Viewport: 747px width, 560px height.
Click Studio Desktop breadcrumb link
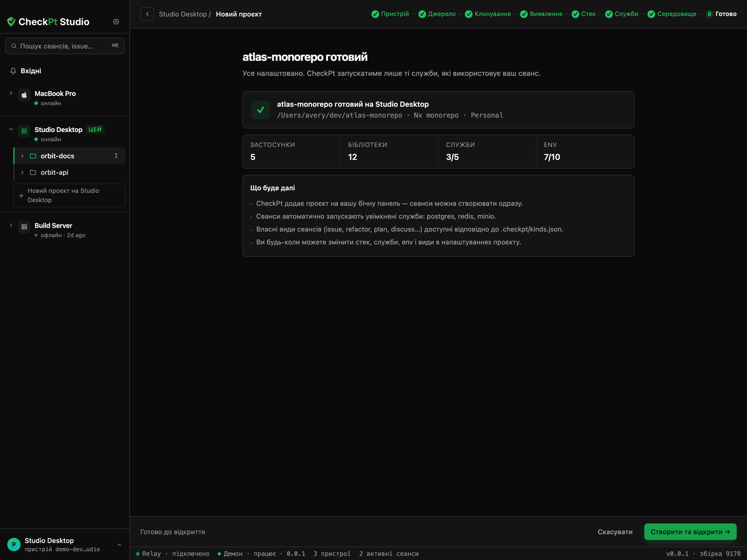(x=183, y=14)
